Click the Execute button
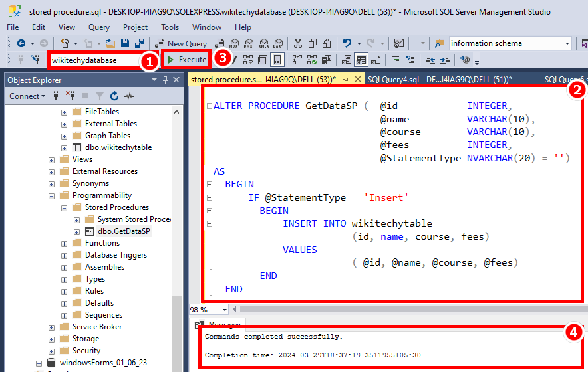 (187, 60)
